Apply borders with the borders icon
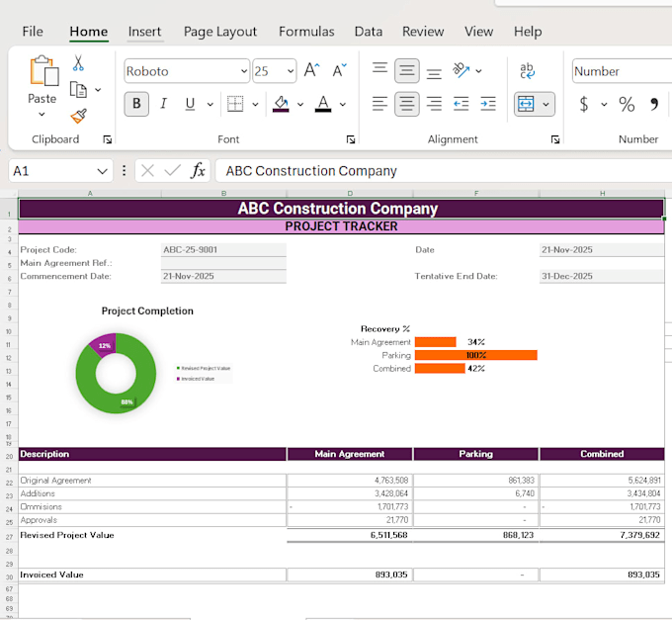Image resolution: width=672 pixels, height=620 pixels. [235, 104]
